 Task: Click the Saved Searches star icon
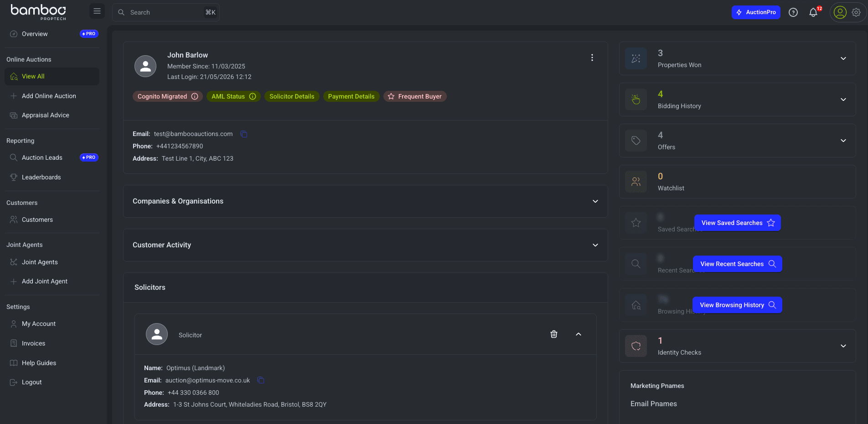click(x=636, y=223)
